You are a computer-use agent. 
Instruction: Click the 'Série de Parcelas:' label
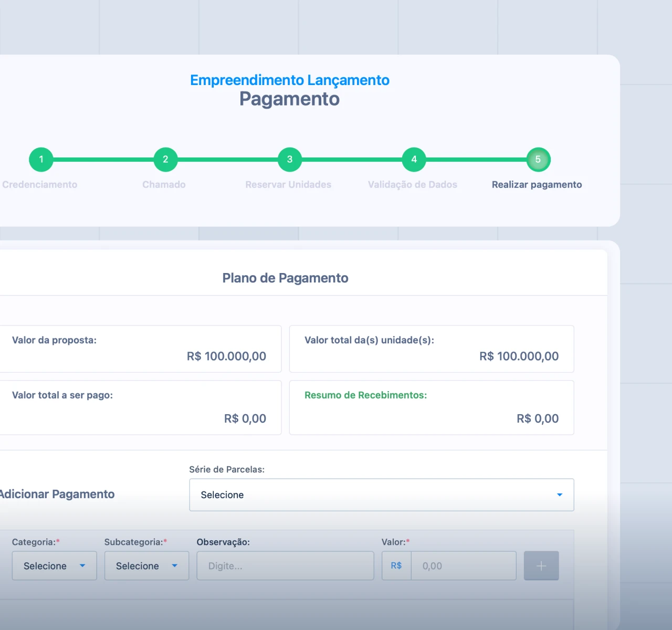pos(227,469)
